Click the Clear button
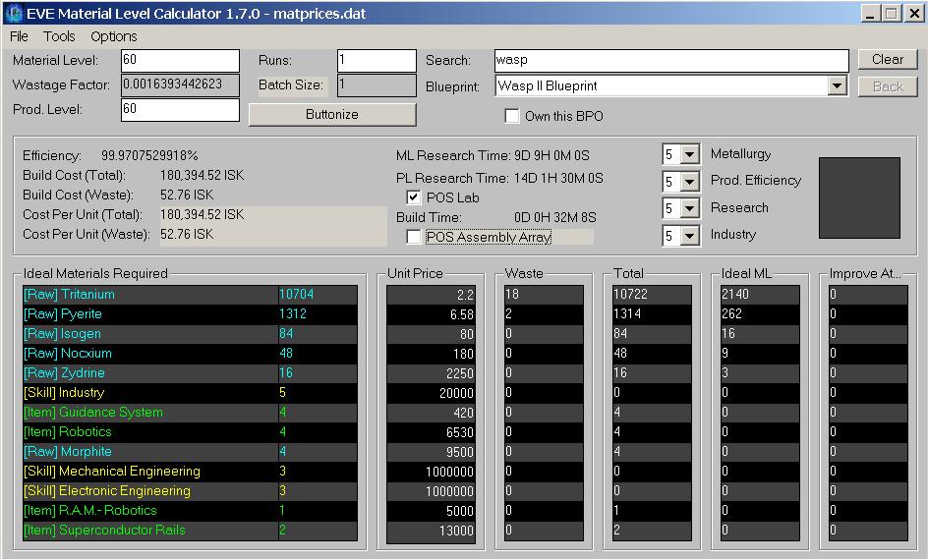928x560 pixels. click(x=888, y=59)
